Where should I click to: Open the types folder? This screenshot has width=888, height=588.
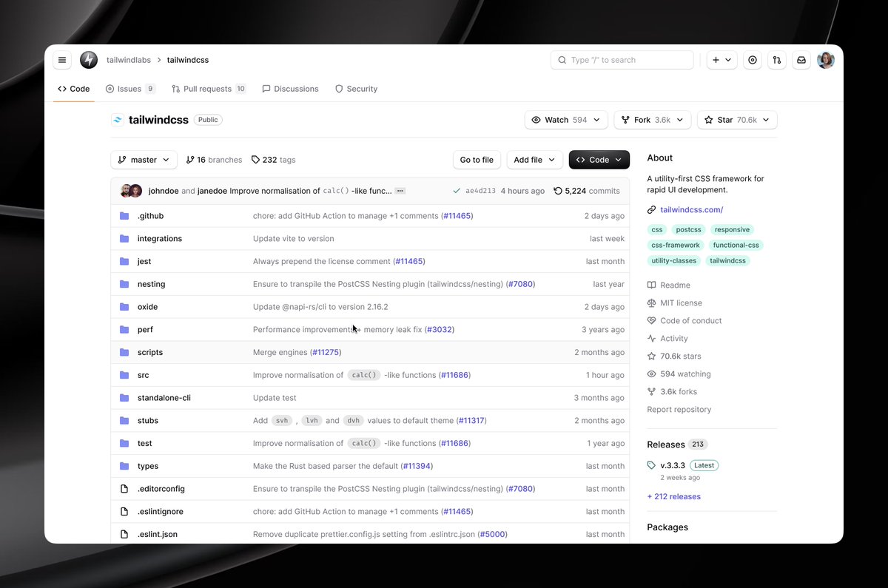(x=148, y=466)
